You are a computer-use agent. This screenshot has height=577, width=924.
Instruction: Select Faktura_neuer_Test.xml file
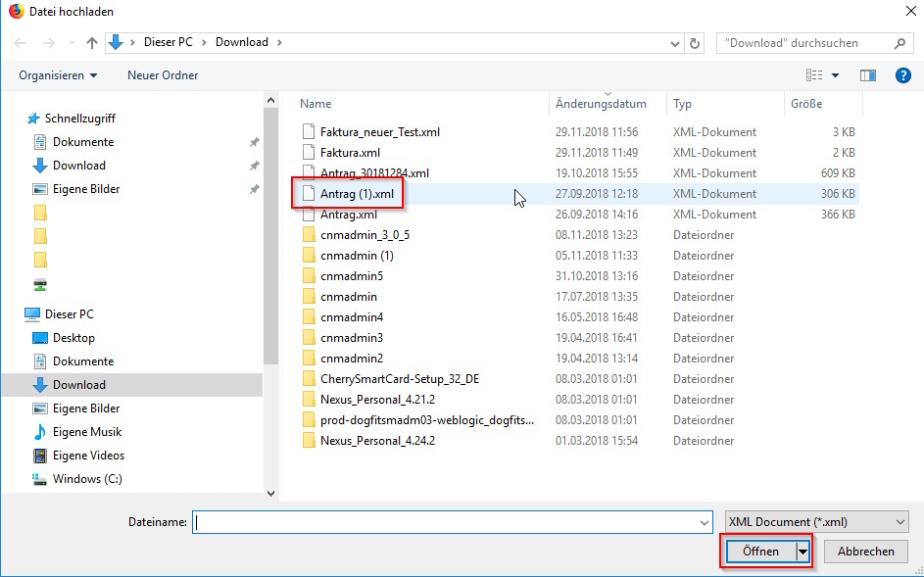click(x=380, y=132)
